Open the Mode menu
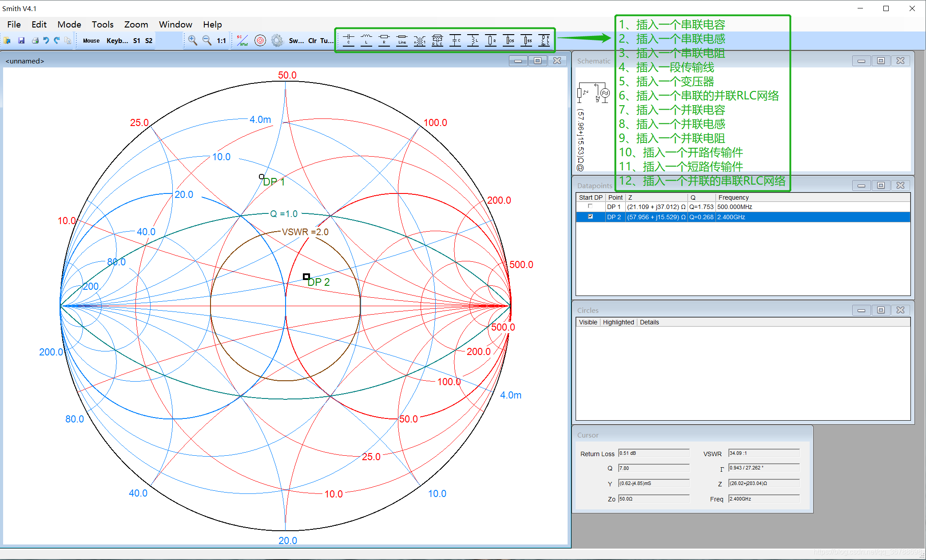Image resolution: width=926 pixels, height=560 pixels. click(69, 24)
